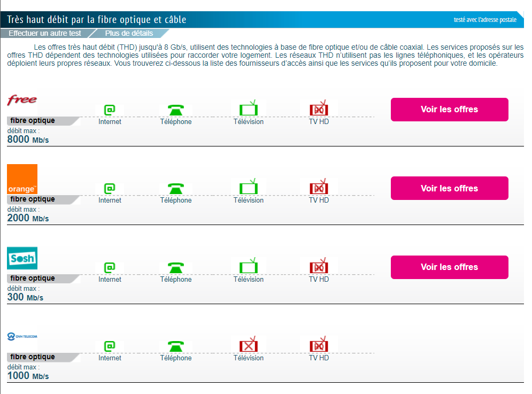532x394 pixels.
Task: Switch to the 'Plus de détails' tab
Action: (129, 33)
